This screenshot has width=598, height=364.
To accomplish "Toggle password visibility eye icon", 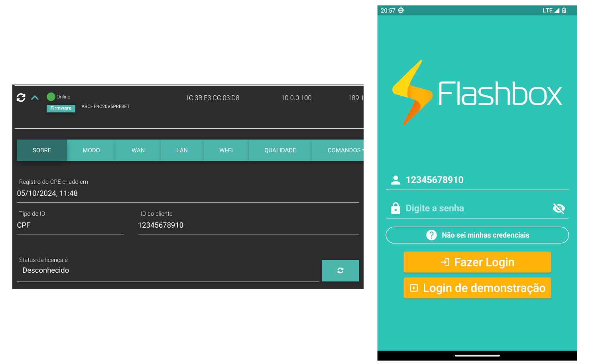I will [x=559, y=208].
